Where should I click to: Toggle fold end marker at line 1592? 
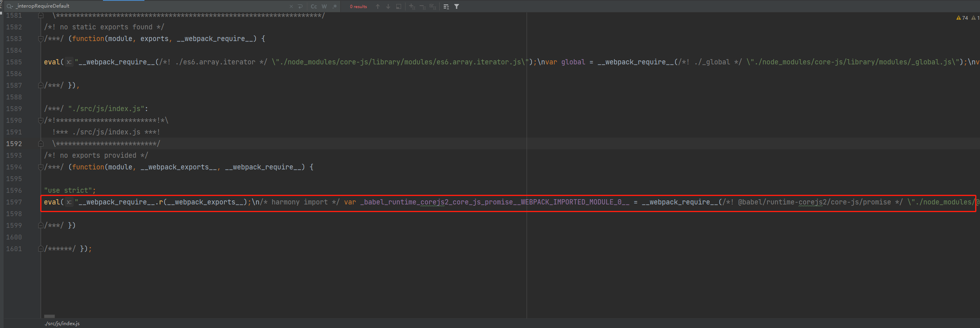click(x=41, y=144)
